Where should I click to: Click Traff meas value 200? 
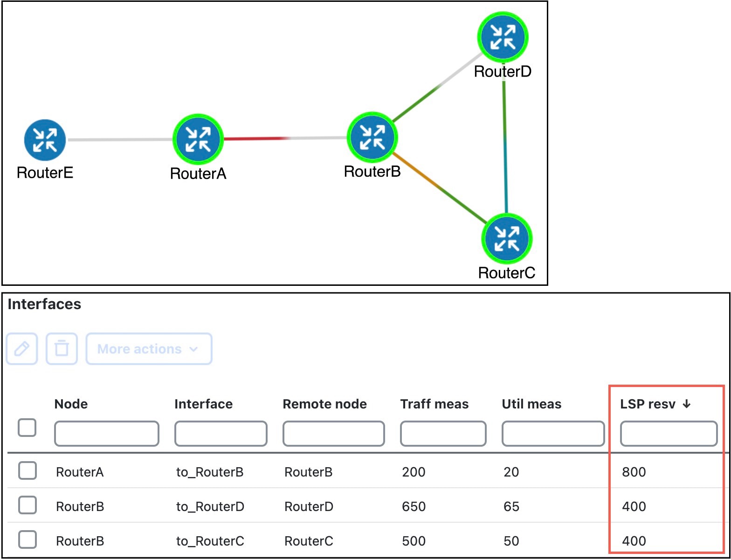414,472
